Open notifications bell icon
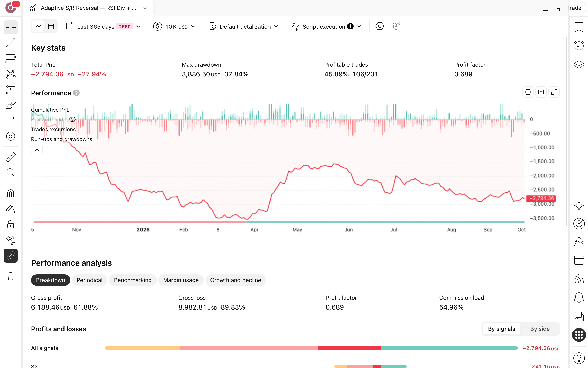This screenshot has height=368, width=588. [x=579, y=297]
